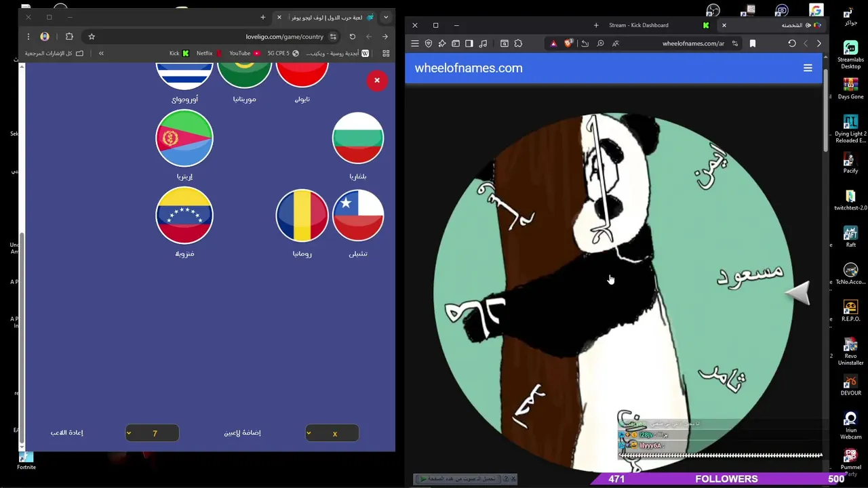The image size is (868, 488).
Task: Reload the wheelofnames page
Action: tap(791, 43)
